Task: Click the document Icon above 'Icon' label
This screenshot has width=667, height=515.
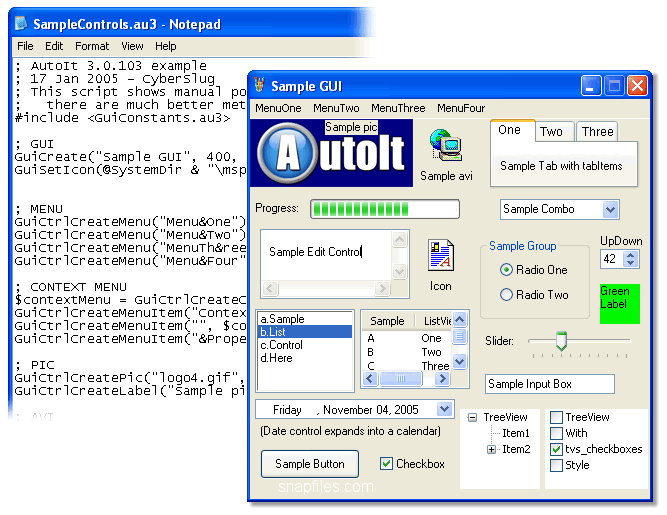Action: [441, 255]
